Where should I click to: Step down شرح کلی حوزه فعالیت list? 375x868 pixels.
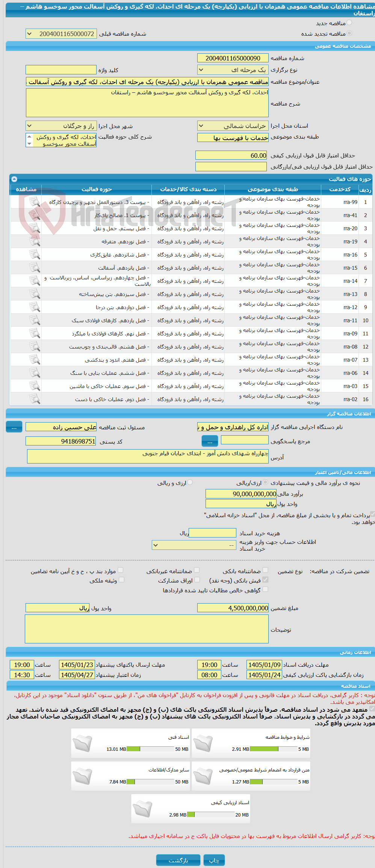(x=29, y=144)
